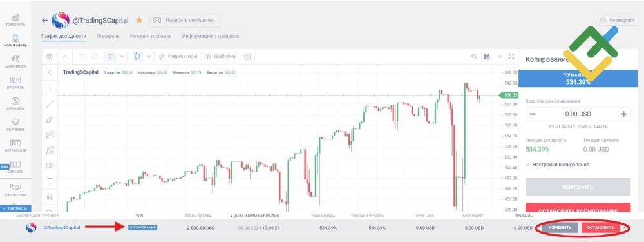Open the chart settings gear
Screen dimensions: 644x242
pyautogui.click(x=50, y=56)
